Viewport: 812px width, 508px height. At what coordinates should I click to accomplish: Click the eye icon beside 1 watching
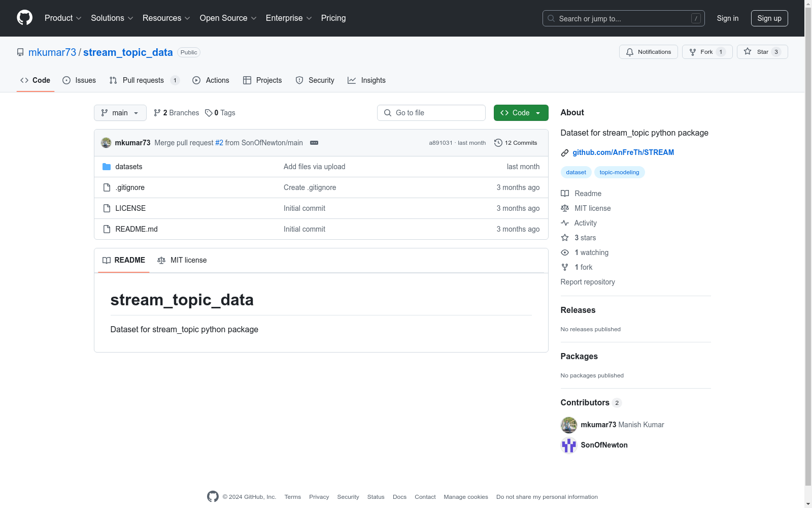pos(565,252)
